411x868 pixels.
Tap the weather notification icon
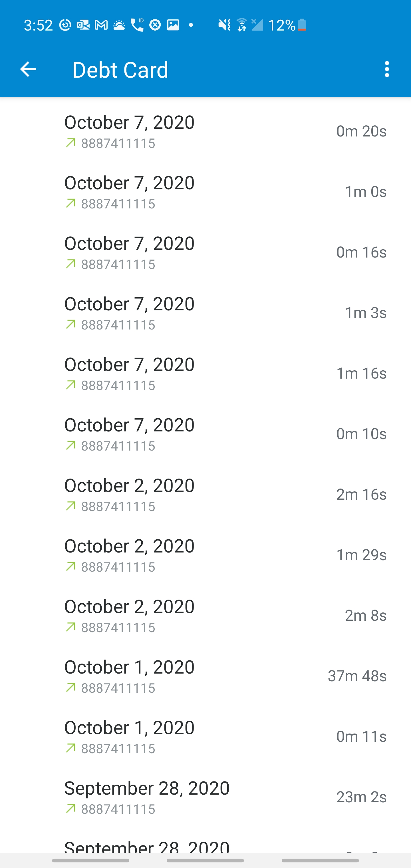(x=119, y=25)
